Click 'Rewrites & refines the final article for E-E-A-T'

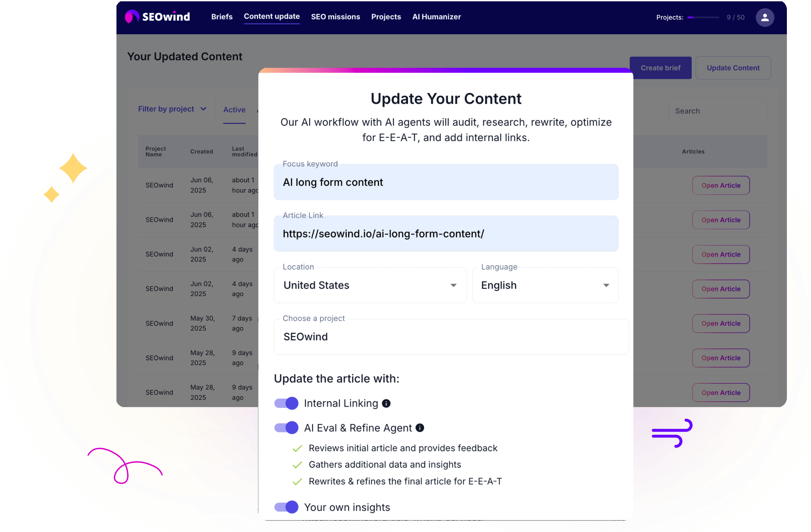(x=405, y=481)
